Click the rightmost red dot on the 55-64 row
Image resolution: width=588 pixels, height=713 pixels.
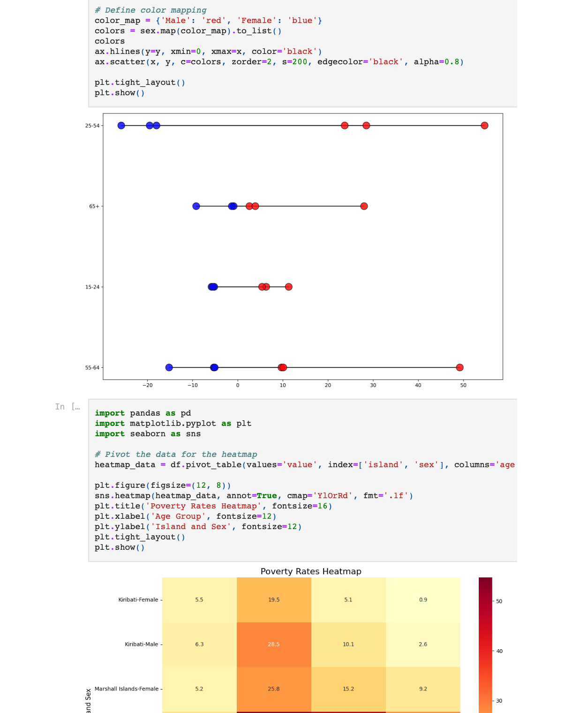point(460,368)
